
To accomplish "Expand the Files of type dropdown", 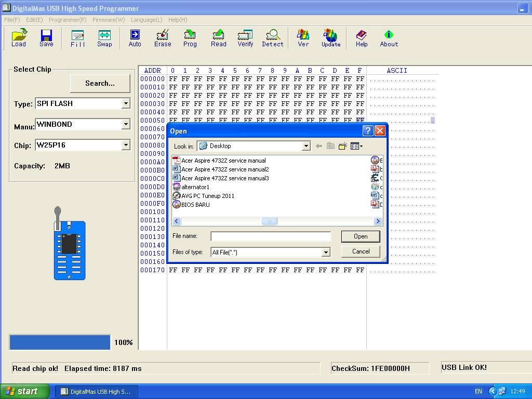I will (326, 252).
